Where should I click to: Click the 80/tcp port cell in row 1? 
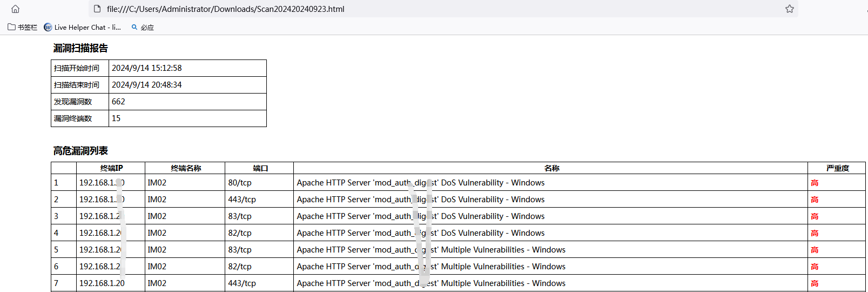(240, 183)
